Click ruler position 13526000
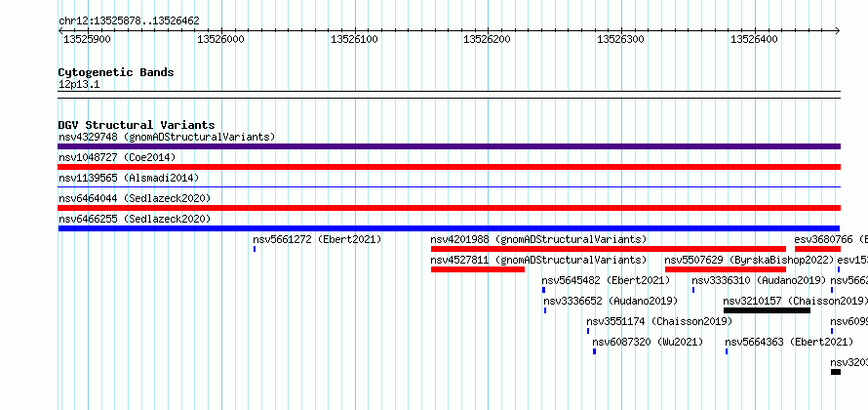Viewport: 868px width, 410px height. pos(220,39)
